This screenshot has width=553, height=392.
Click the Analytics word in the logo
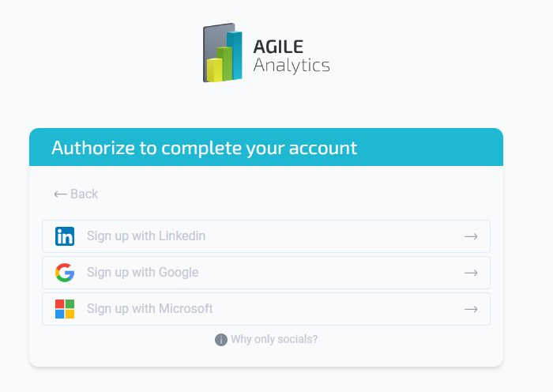[x=292, y=66]
